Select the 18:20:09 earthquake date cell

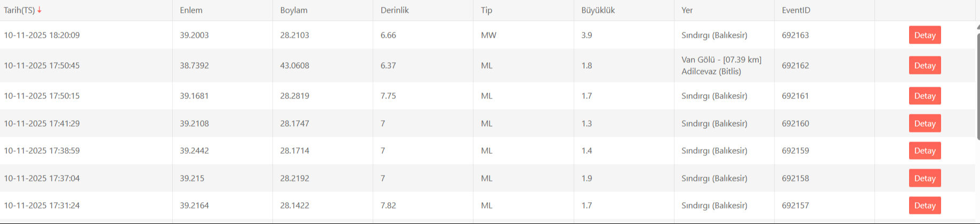point(42,35)
